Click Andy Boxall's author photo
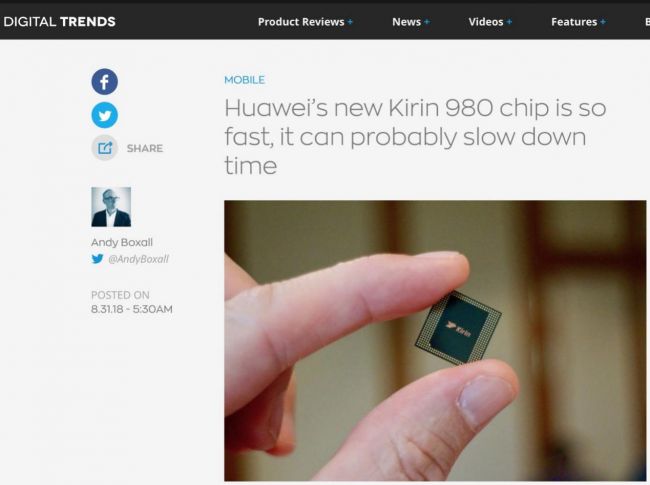This screenshot has width=650, height=485. [111, 207]
